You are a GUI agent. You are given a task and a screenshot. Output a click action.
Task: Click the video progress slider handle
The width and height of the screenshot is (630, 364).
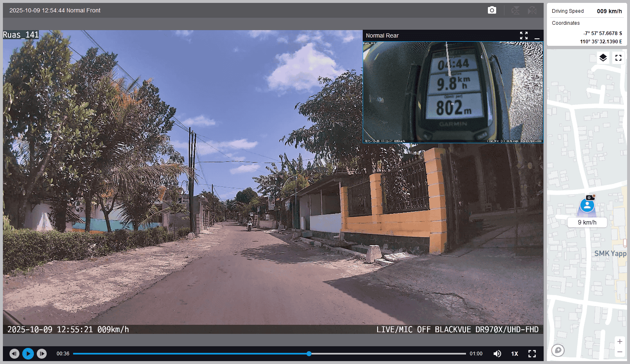pyautogui.click(x=309, y=354)
